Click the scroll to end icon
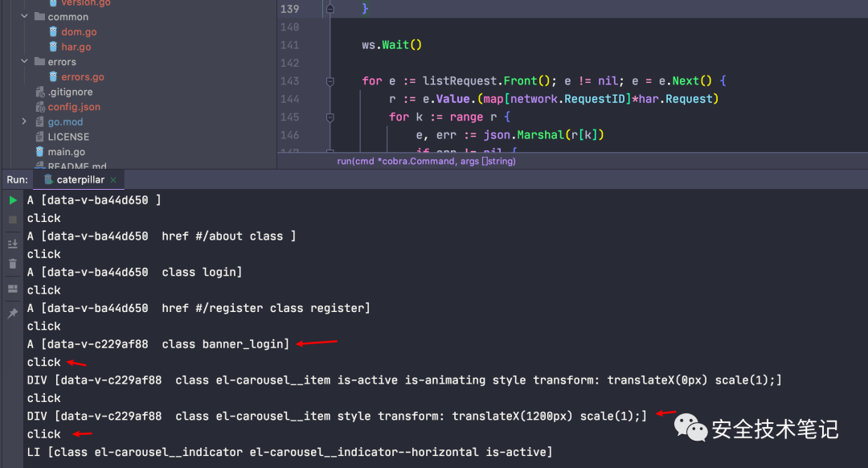Image resolution: width=868 pixels, height=468 pixels. (13, 244)
